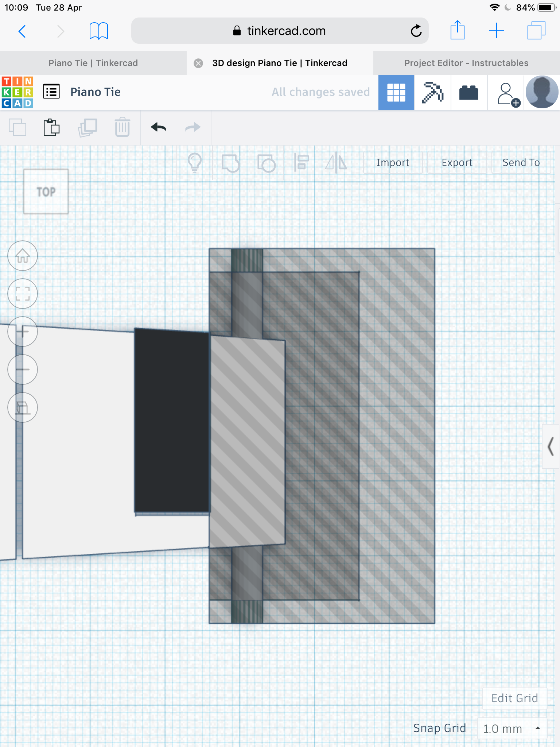
Task: Select the 3D design grid view
Action: click(396, 92)
